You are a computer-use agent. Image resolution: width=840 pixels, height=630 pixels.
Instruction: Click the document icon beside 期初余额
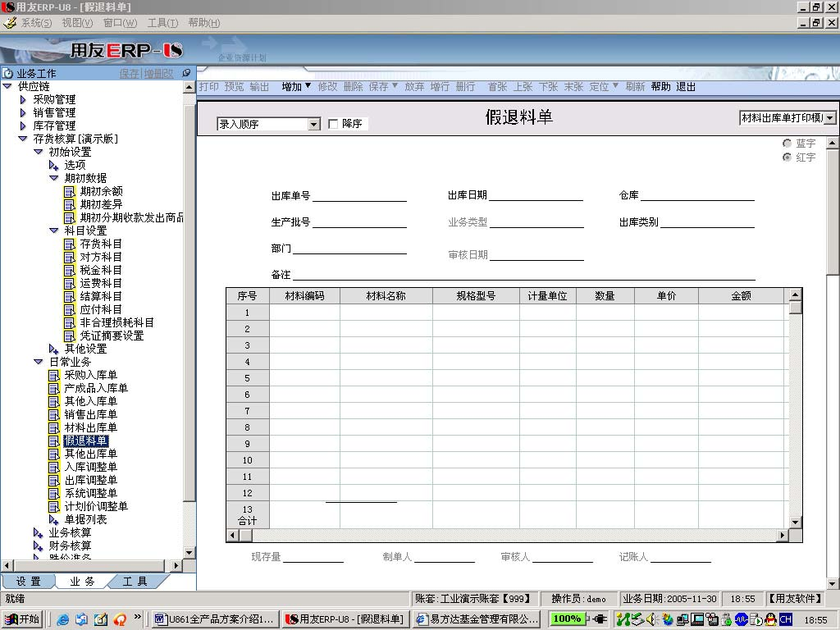click(x=70, y=192)
